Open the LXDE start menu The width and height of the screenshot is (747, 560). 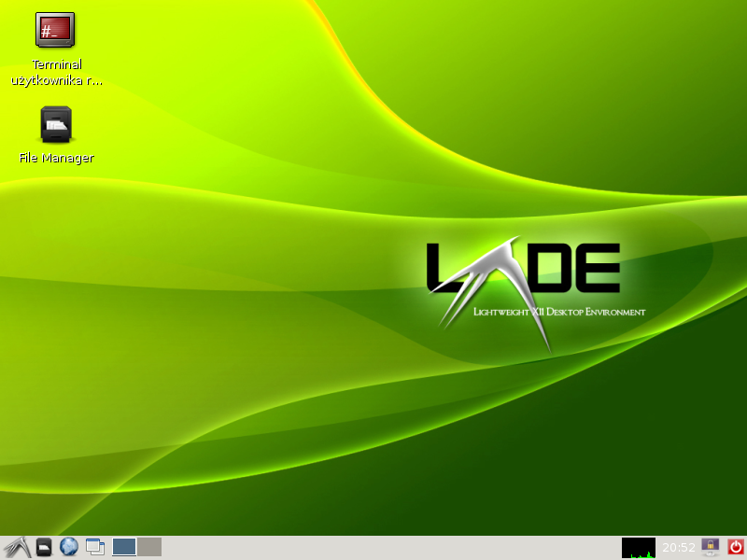pos(17,547)
